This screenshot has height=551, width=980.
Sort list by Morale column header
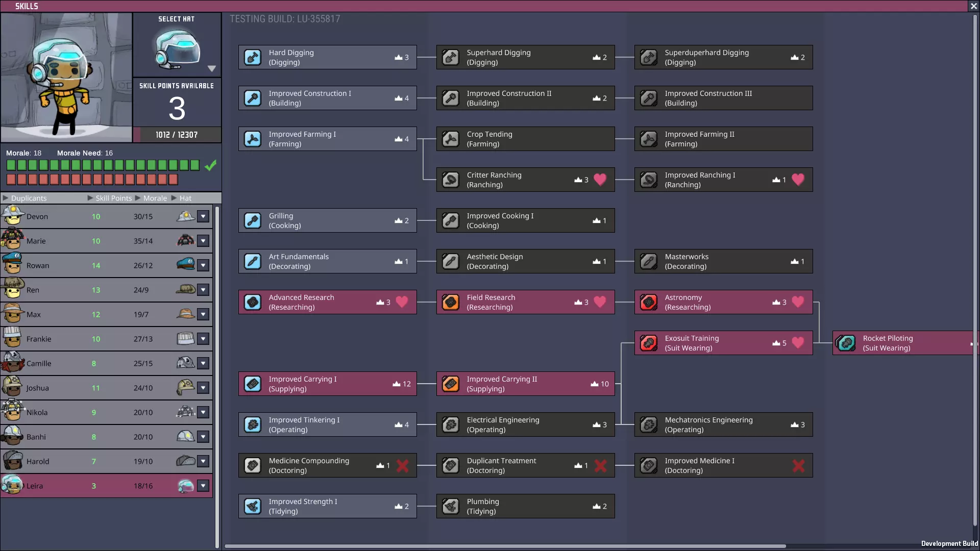click(x=155, y=198)
